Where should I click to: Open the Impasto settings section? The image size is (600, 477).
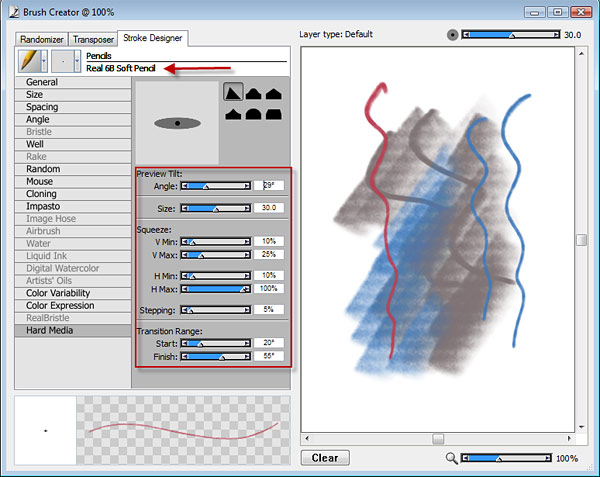[x=73, y=206]
